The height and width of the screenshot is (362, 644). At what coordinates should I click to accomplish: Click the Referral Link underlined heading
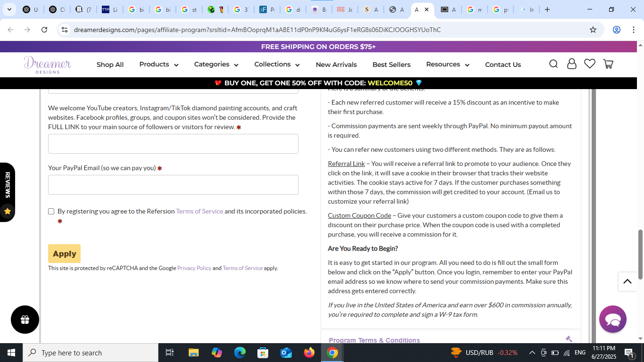tap(347, 164)
